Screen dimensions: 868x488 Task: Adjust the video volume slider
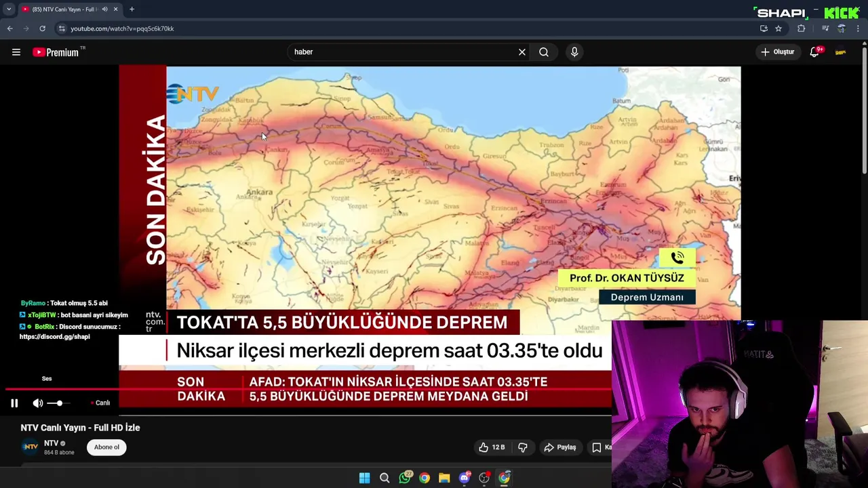[60, 403]
